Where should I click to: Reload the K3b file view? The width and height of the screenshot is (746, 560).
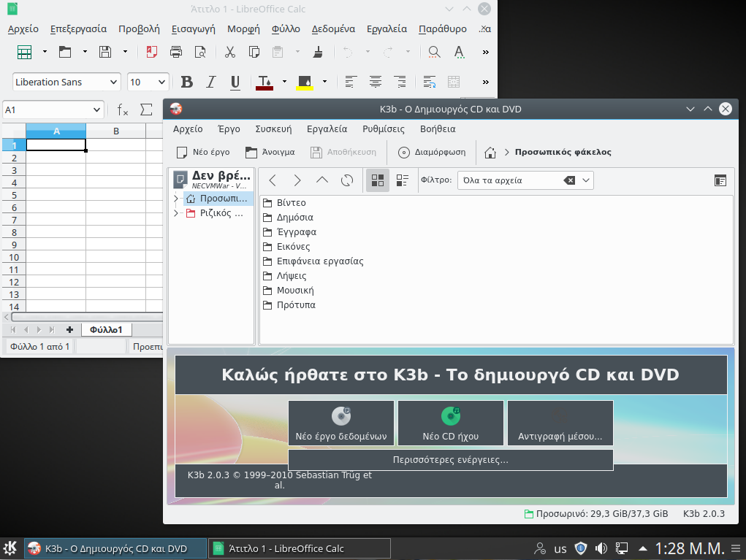[x=347, y=180]
